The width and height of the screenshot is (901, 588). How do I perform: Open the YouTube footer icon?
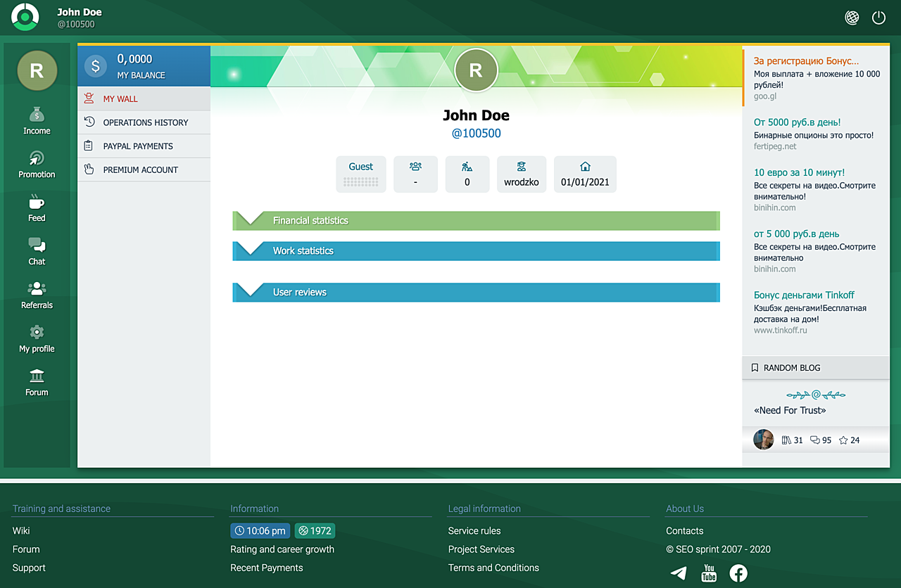click(x=709, y=573)
